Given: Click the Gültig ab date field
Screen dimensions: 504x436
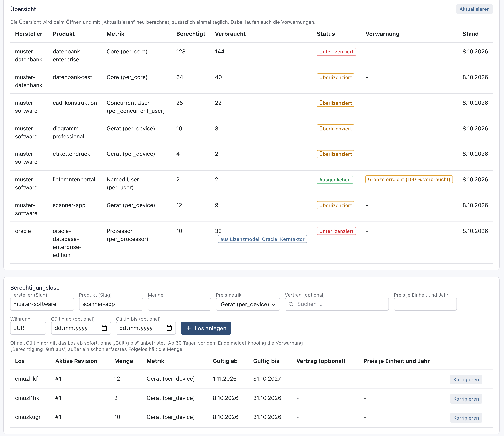Looking at the screenshot, I should tap(81, 328).
